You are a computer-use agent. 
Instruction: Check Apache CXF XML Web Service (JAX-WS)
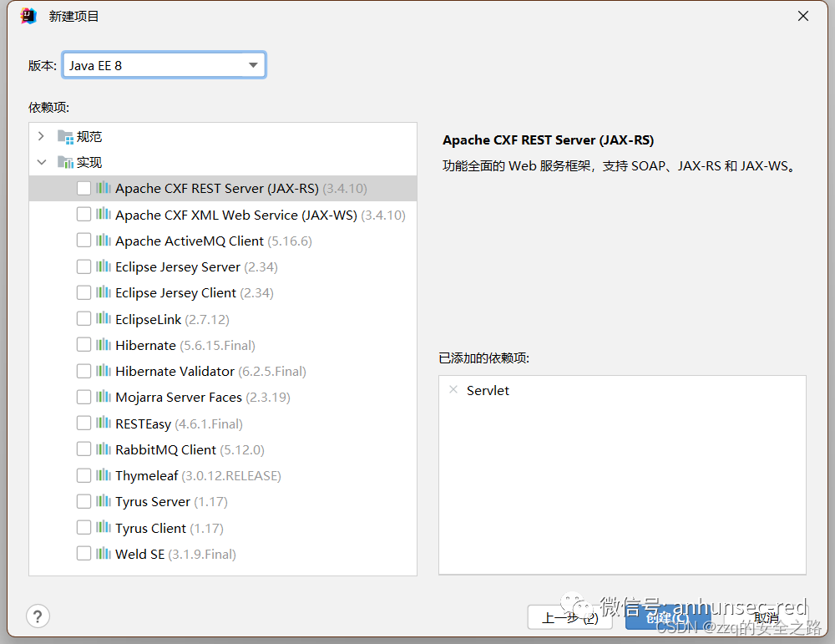click(83, 215)
